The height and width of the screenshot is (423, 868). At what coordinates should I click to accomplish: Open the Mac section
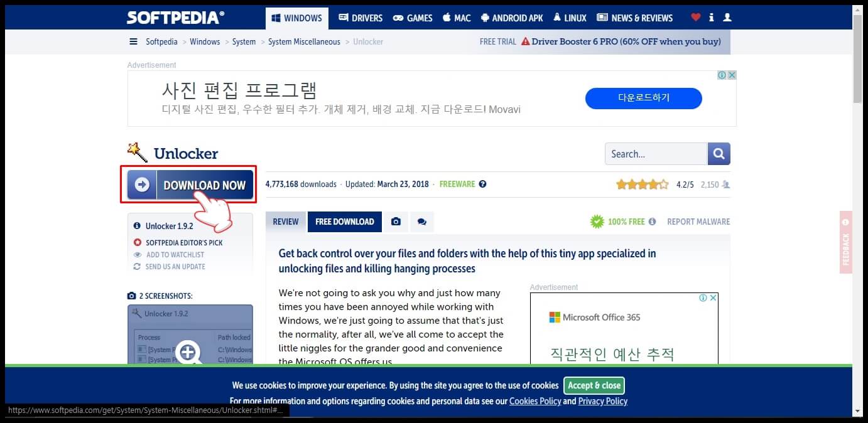coord(457,18)
